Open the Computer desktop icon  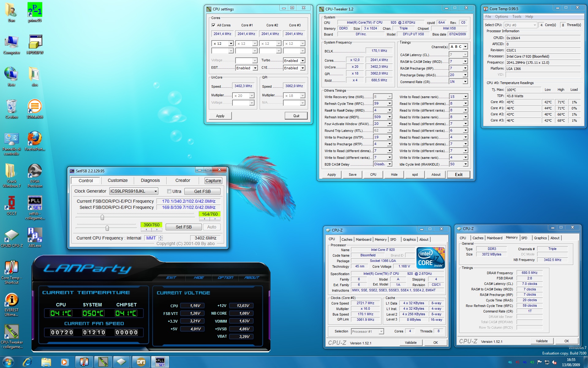[x=11, y=45]
